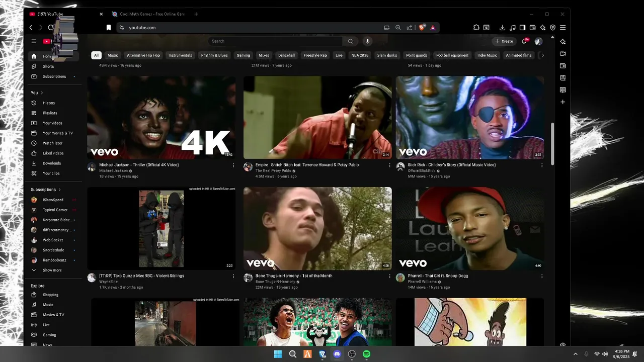
Task: Select the Alternative Hip Hop chip
Action: (x=143, y=55)
